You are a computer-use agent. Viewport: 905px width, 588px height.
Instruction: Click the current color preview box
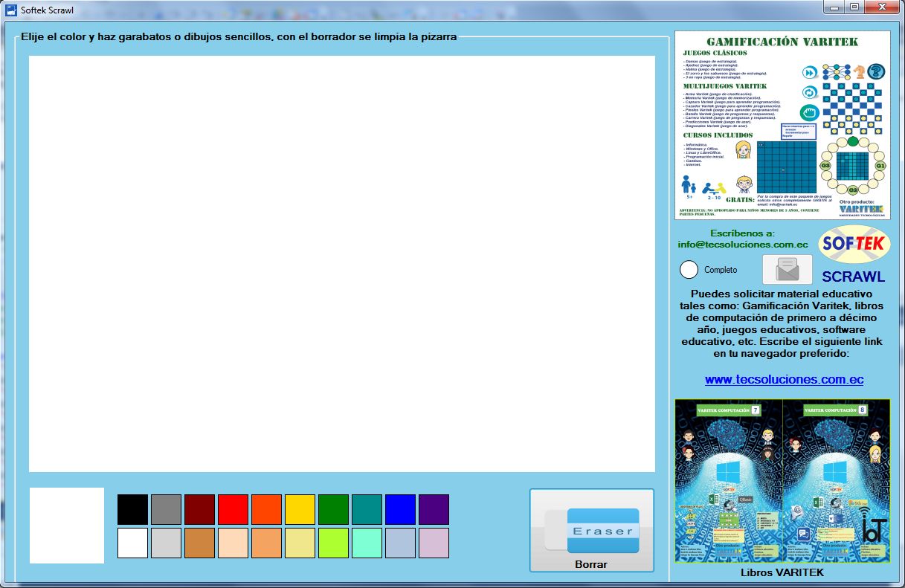pos(67,526)
